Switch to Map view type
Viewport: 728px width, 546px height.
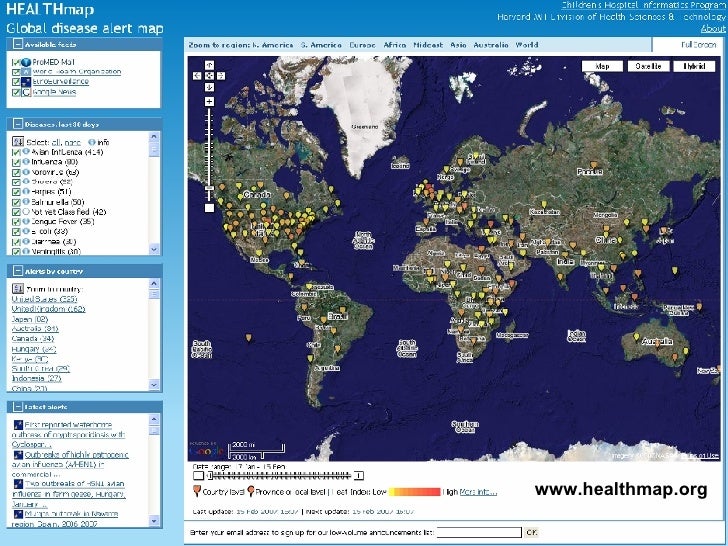(x=602, y=66)
